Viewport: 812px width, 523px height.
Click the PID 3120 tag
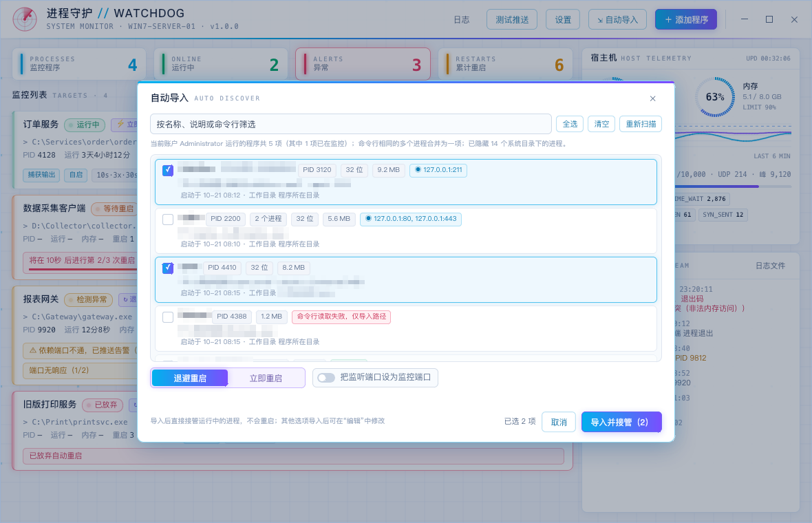point(317,170)
